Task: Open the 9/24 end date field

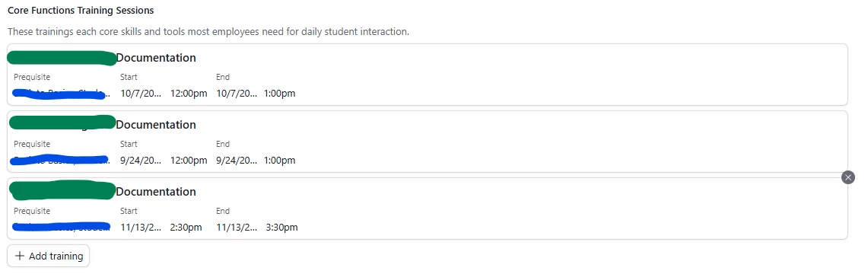Action: click(x=237, y=160)
